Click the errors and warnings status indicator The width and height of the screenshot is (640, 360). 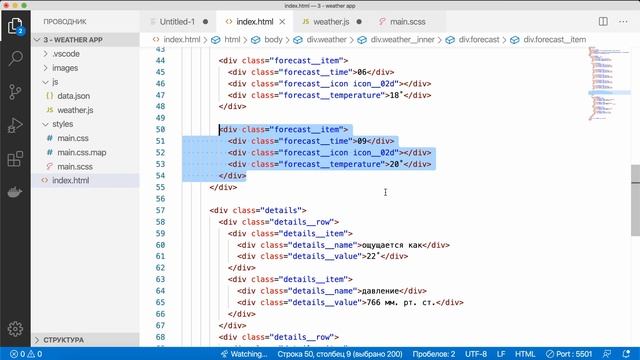[26, 354]
